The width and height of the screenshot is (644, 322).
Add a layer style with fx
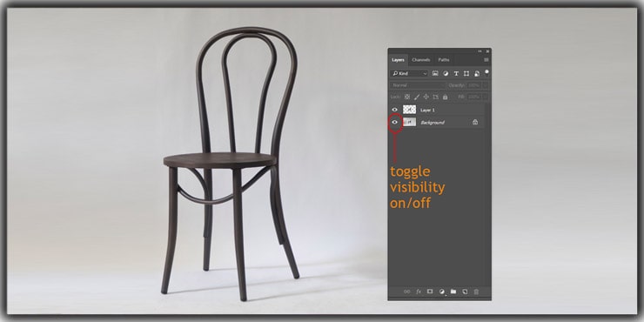pyautogui.click(x=419, y=292)
